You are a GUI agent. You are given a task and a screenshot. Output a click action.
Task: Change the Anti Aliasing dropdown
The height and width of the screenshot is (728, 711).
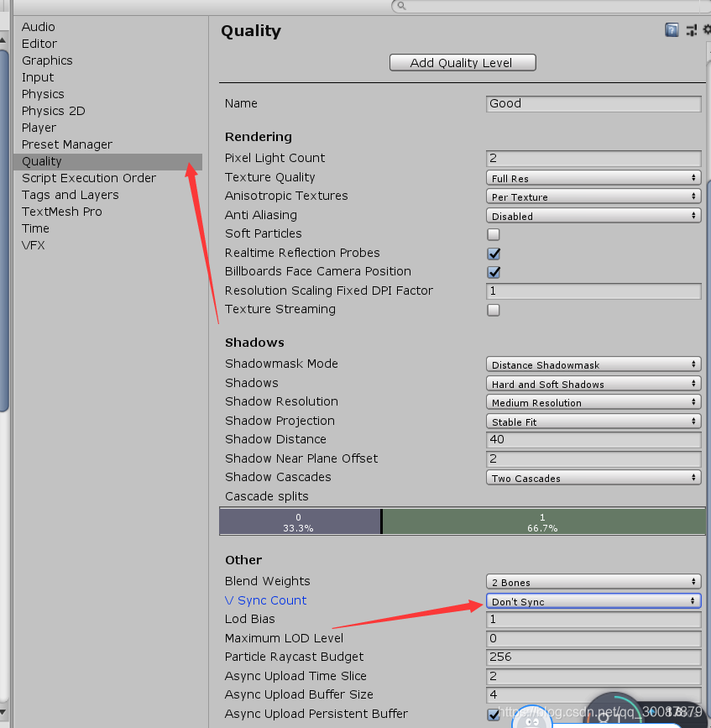(x=593, y=216)
